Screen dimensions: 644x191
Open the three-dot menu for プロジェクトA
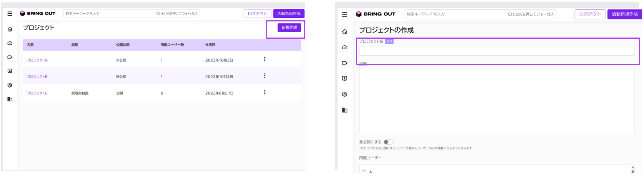click(x=265, y=59)
